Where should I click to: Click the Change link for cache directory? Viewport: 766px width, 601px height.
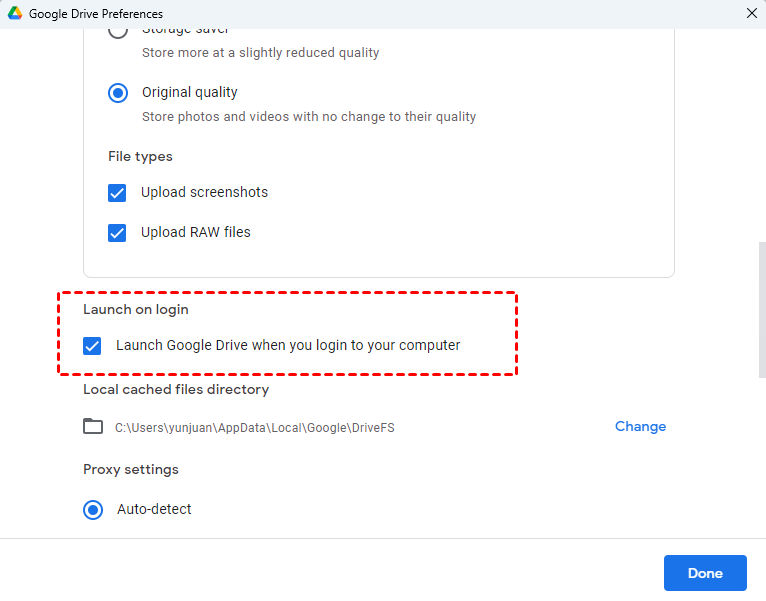tap(640, 426)
